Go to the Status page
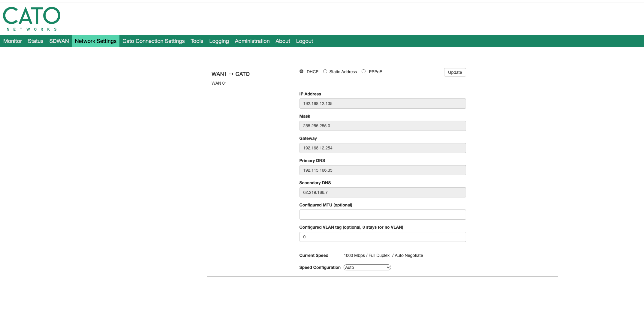This screenshot has height=316, width=644. click(x=35, y=41)
